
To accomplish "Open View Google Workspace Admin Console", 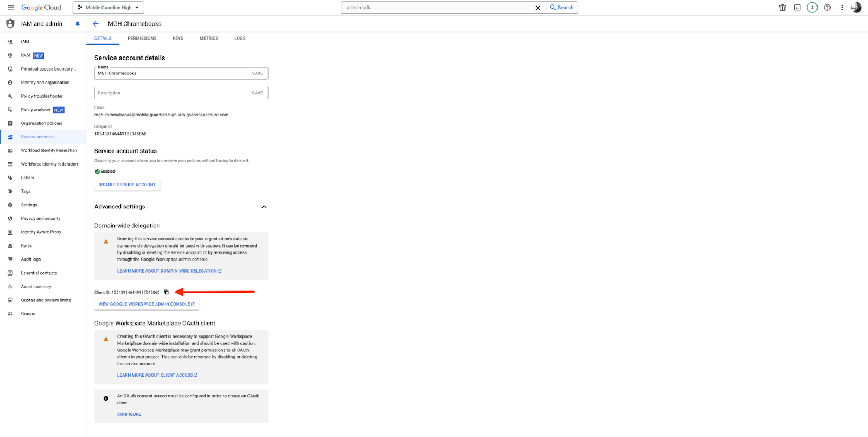I will pos(146,305).
